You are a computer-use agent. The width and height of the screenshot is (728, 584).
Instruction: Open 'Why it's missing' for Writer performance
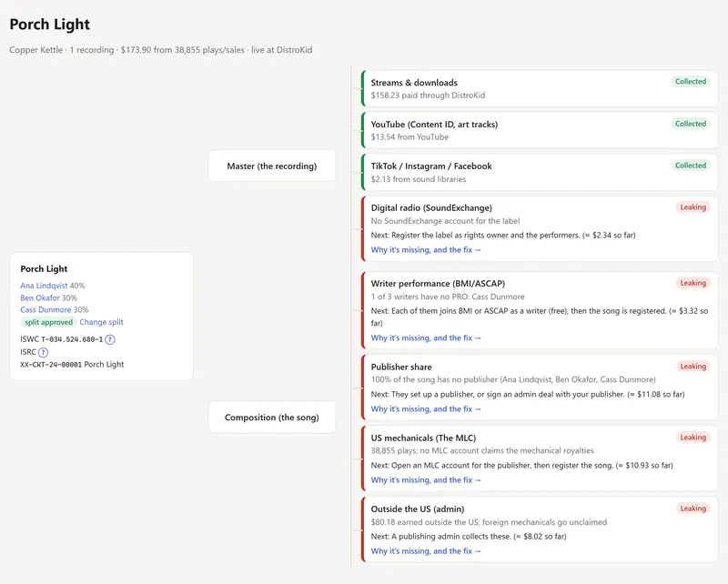coord(426,338)
